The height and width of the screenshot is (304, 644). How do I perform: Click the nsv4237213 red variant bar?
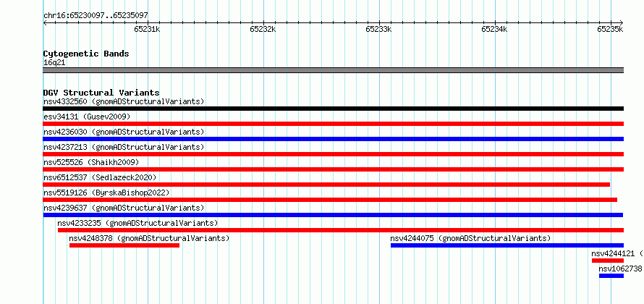point(333,154)
